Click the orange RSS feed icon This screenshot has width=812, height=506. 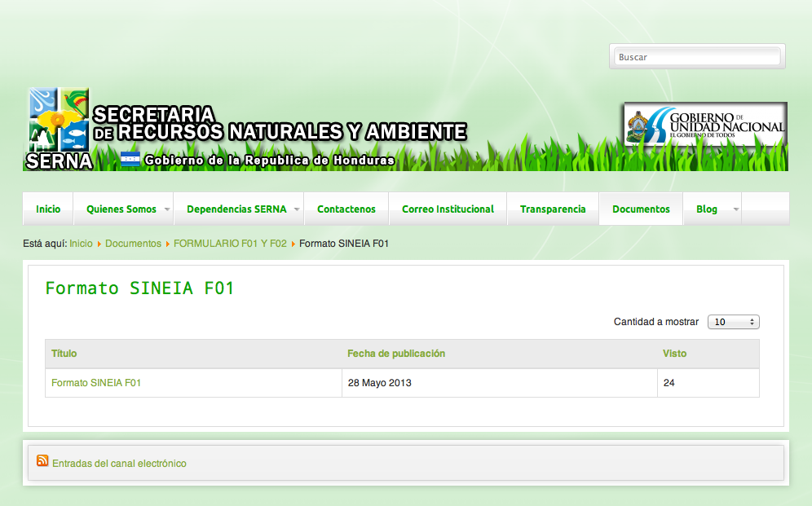coord(42,460)
